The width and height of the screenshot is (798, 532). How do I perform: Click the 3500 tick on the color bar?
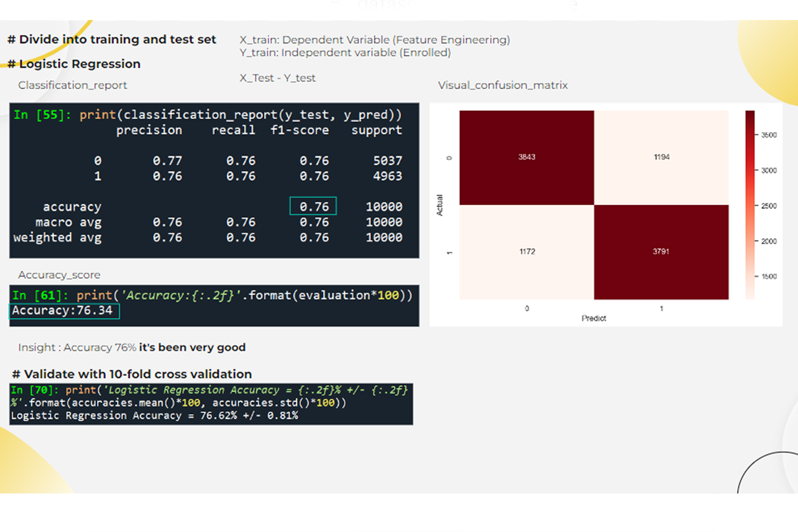768,135
